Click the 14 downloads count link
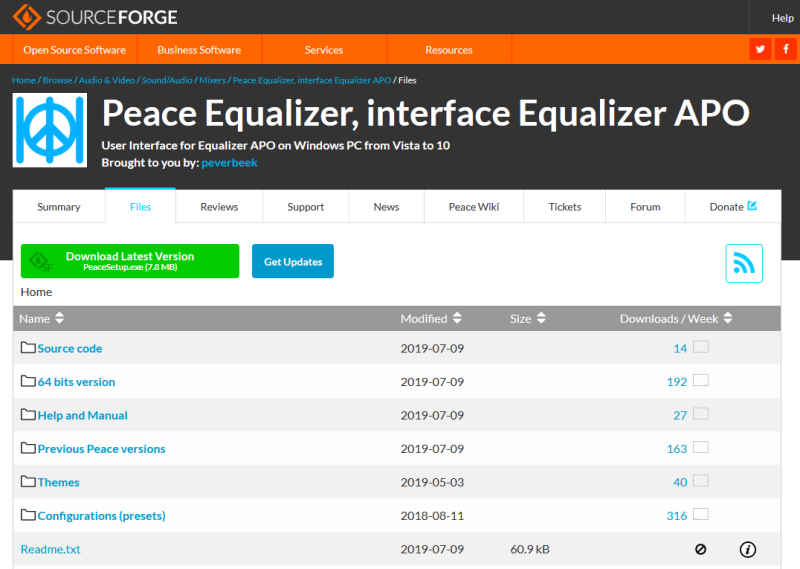This screenshot has height=569, width=800. pos(680,348)
